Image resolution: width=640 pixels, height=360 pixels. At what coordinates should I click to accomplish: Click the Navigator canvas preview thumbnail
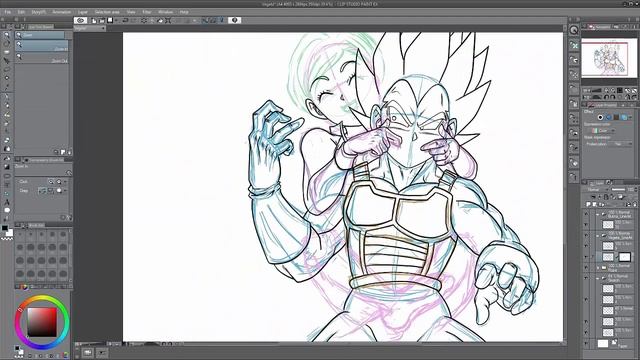[x=609, y=58]
